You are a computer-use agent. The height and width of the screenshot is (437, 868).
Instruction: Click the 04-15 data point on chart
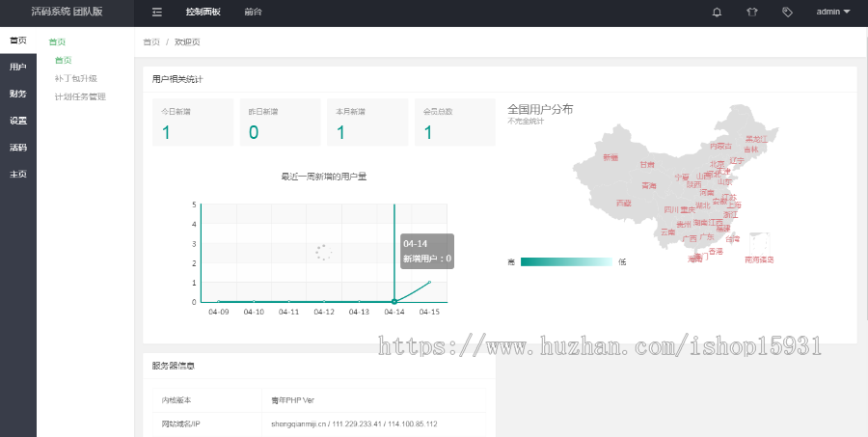pos(429,283)
